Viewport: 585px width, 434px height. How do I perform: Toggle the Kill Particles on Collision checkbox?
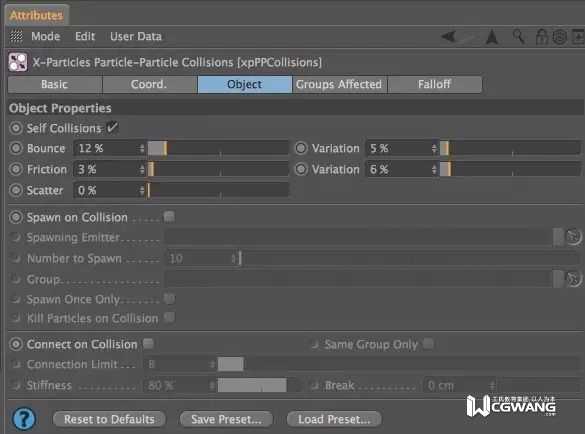[169, 318]
